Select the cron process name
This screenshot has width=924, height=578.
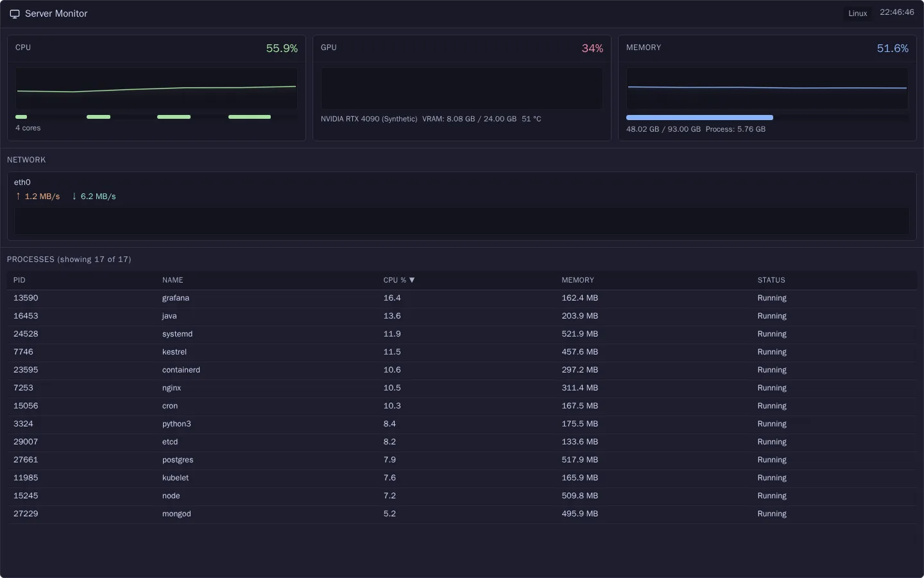(170, 406)
